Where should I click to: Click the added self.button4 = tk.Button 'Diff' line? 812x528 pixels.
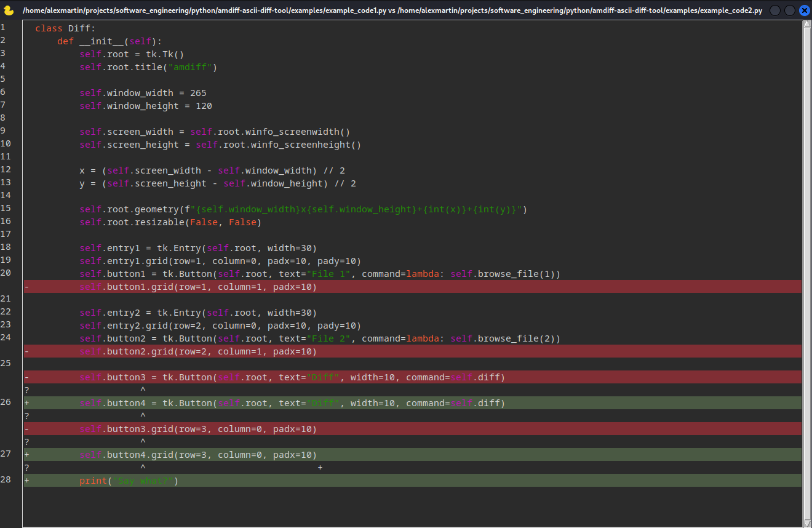coord(413,403)
